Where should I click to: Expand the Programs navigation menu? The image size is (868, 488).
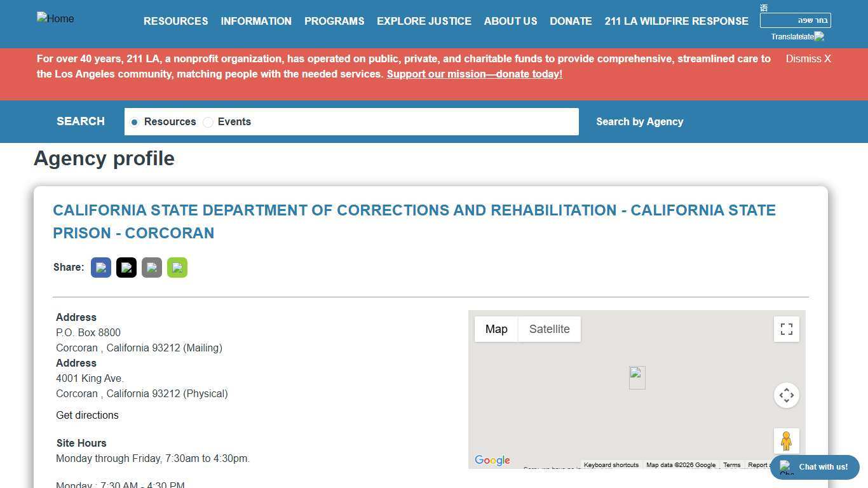click(x=334, y=21)
